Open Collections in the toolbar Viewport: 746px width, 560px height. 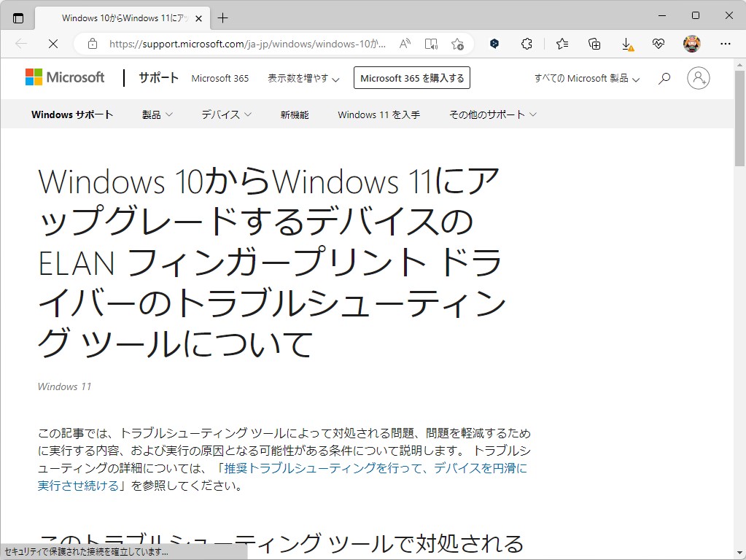594,44
